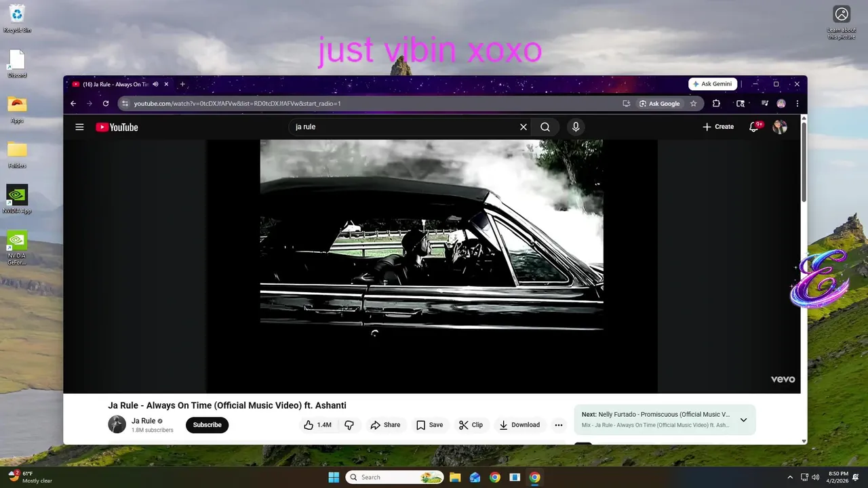Open Apps folder on desktop

17,108
